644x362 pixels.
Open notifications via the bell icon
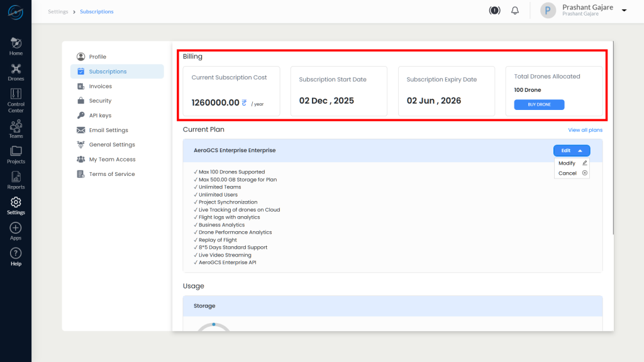point(514,10)
